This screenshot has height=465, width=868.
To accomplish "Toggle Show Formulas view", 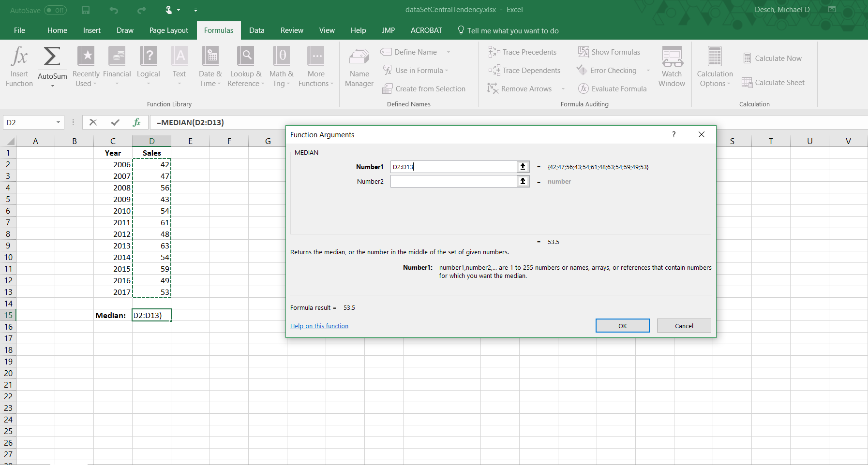I will [609, 52].
